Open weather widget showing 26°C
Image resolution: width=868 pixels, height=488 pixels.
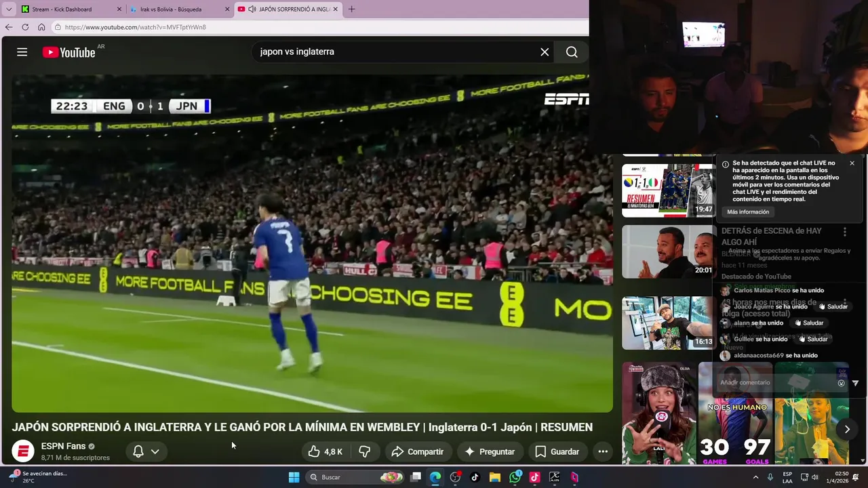click(x=39, y=477)
